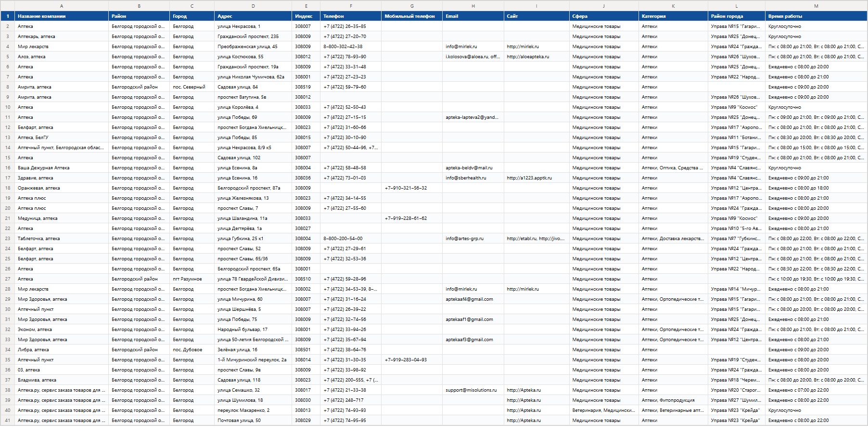
Task: Click mobile number '+7–910–321–56–32'
Action: click(x=412, y=188)
